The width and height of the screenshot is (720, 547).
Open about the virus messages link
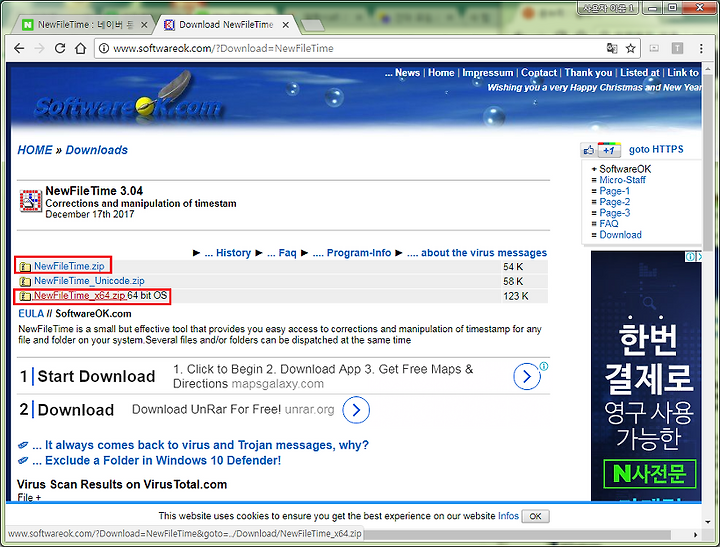(x=477, y=253)
